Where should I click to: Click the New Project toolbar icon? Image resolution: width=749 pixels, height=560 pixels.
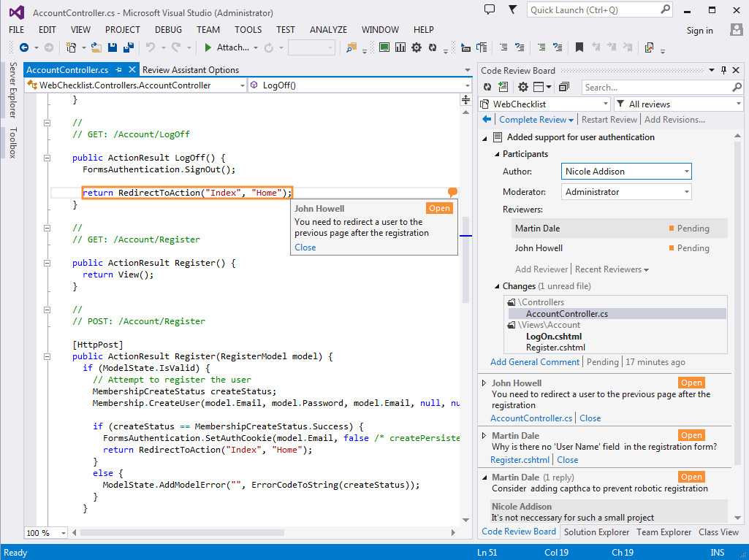coord(71,47)
